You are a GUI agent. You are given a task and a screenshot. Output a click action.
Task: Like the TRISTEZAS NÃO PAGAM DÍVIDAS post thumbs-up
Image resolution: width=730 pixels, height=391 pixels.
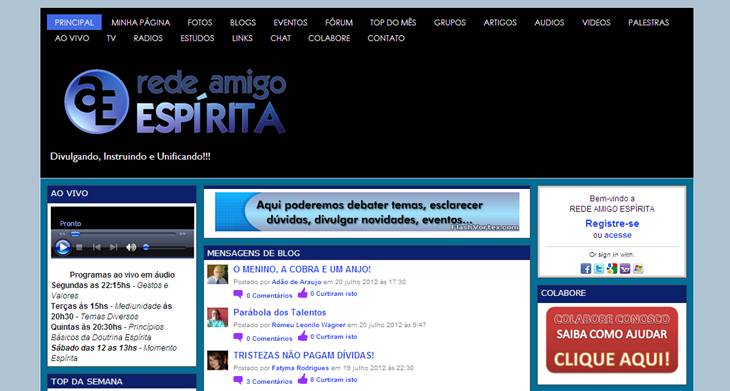[x=303, y=379]
